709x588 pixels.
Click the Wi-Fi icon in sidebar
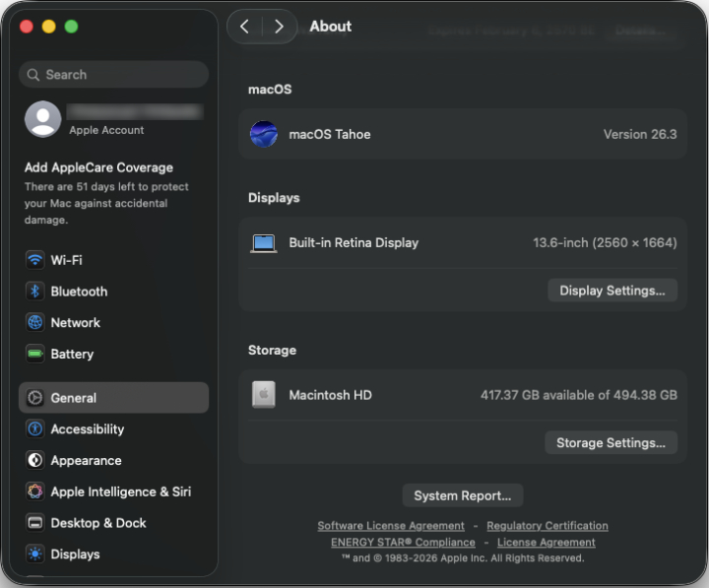tap(35, 260)
